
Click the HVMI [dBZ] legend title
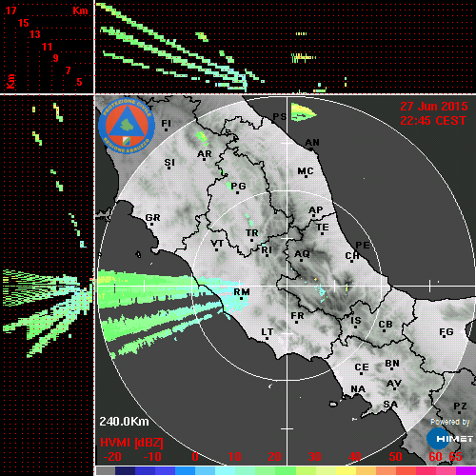[x=131, y=443]
